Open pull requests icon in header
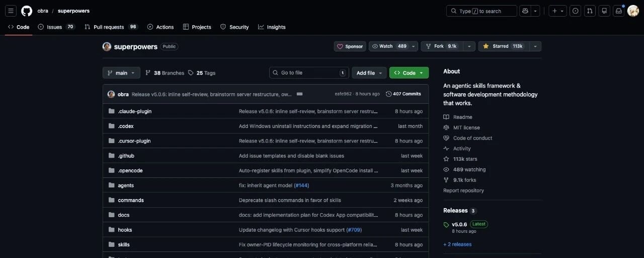 590,11
